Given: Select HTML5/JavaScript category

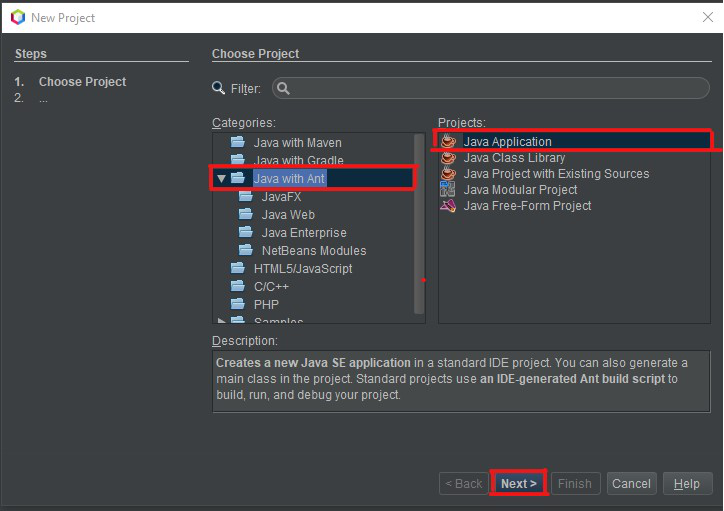Looking at the screenshot, I should click(303, 269).
